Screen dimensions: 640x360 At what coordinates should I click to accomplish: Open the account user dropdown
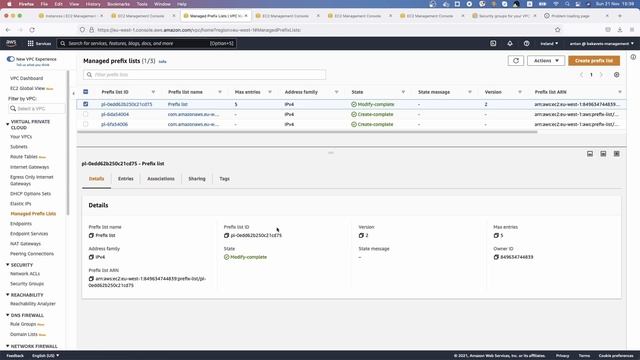[x=602, y=43]
